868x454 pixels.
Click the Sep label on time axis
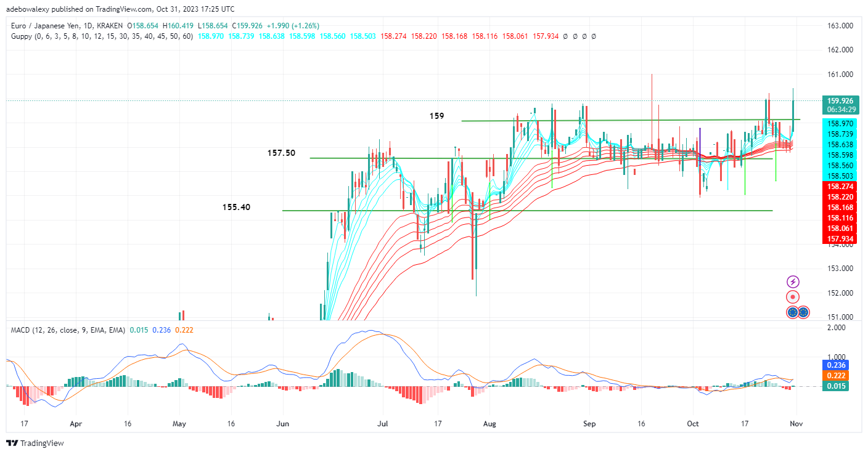click(x=589, y=424)
